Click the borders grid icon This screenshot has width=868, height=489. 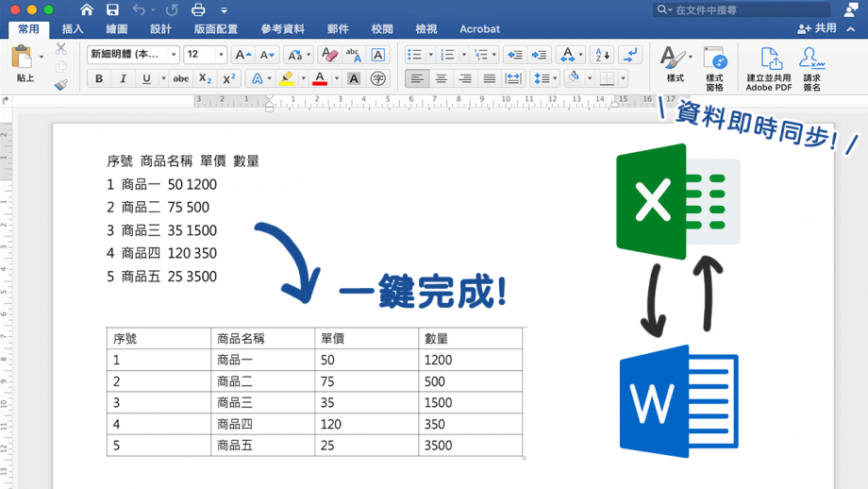[x=608, y=78]
